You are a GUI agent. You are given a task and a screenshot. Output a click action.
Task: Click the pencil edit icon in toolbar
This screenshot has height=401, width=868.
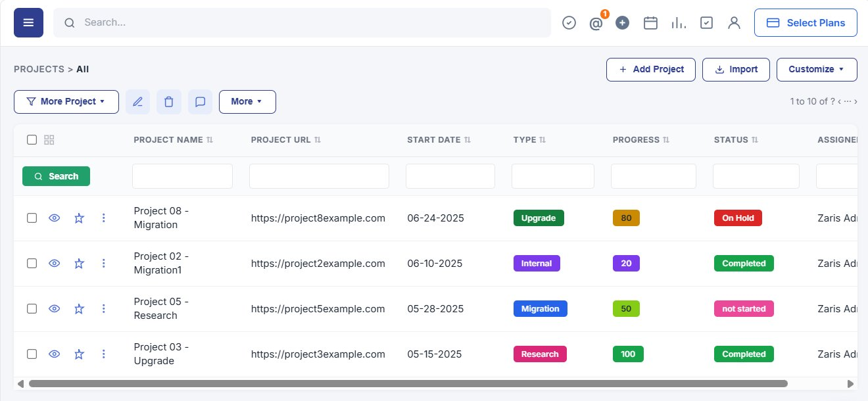pyautogui.click(x=137, y=102)
